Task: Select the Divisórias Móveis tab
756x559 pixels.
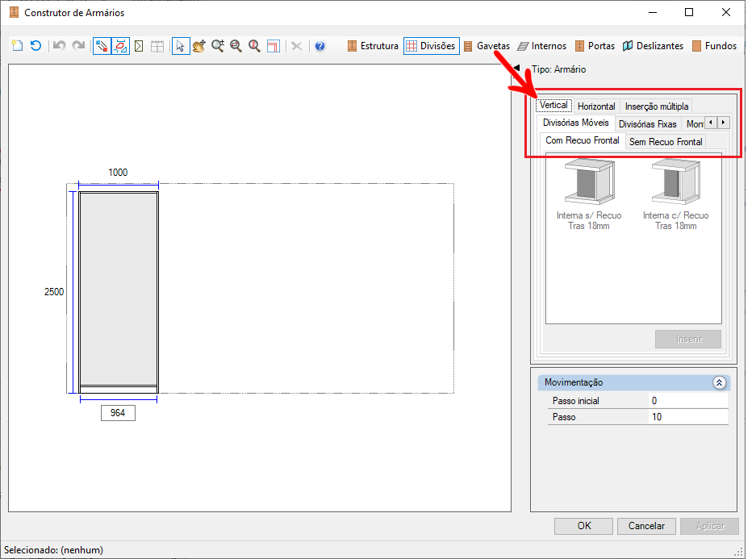Action: pyautogui.click(x=576, y=123)
